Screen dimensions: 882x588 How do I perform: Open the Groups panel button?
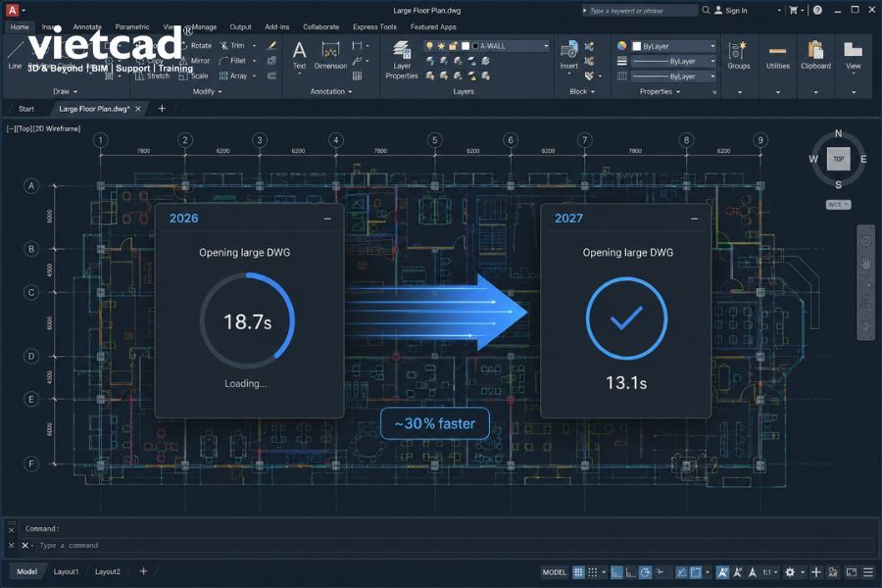[739, 55]
